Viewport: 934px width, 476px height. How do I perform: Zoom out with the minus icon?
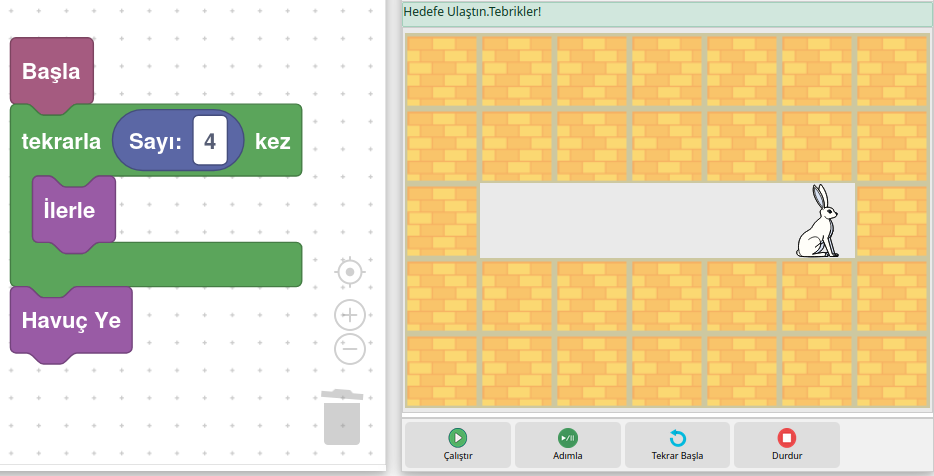click(x=349, y=349)
